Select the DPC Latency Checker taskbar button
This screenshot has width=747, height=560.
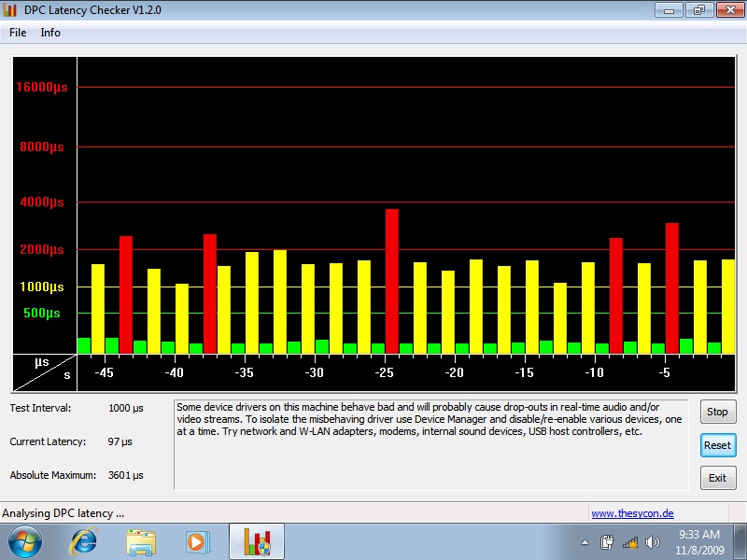click(257, 541)
